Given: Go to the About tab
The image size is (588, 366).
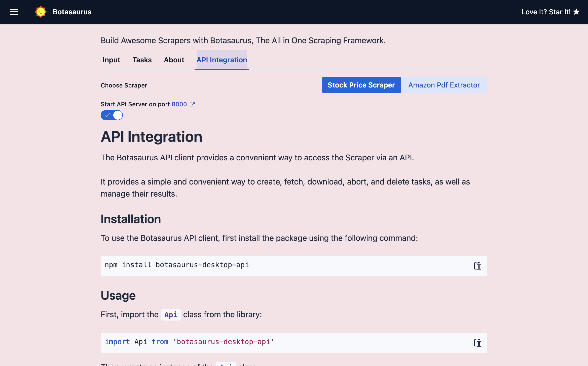Looking at the screenshot, I should (x=174, y=60).
